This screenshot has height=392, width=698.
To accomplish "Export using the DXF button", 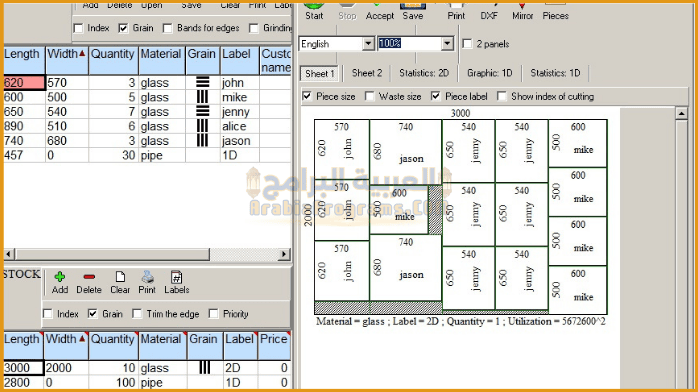I will pos(489,11).
